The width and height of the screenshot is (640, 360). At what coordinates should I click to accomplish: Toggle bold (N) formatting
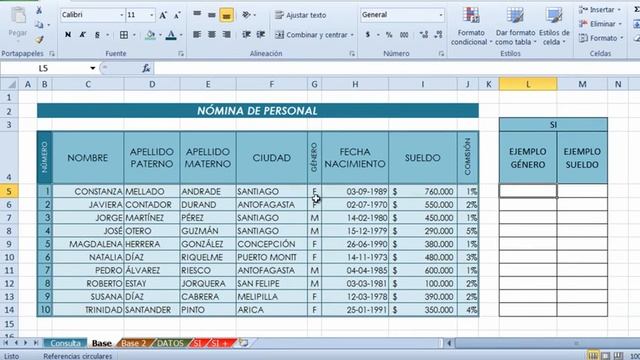point(68,35)
